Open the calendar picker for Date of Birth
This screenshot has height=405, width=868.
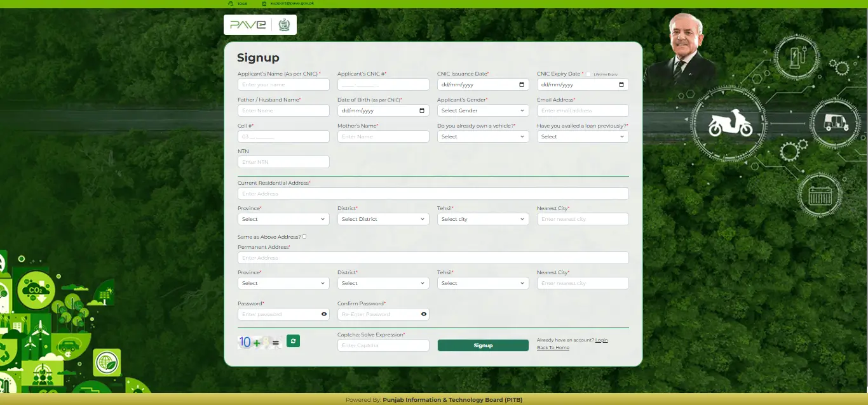tap(421, 110)
